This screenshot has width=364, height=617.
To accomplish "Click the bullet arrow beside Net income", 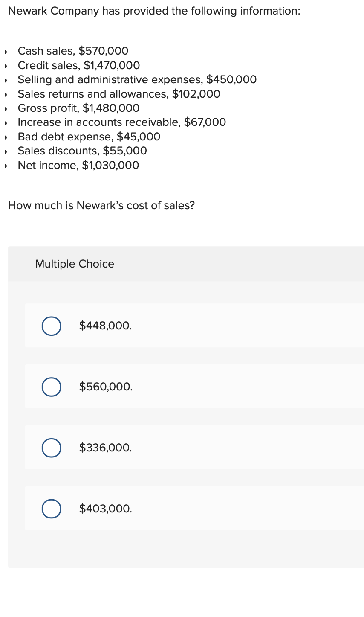I will pos(6,166).
